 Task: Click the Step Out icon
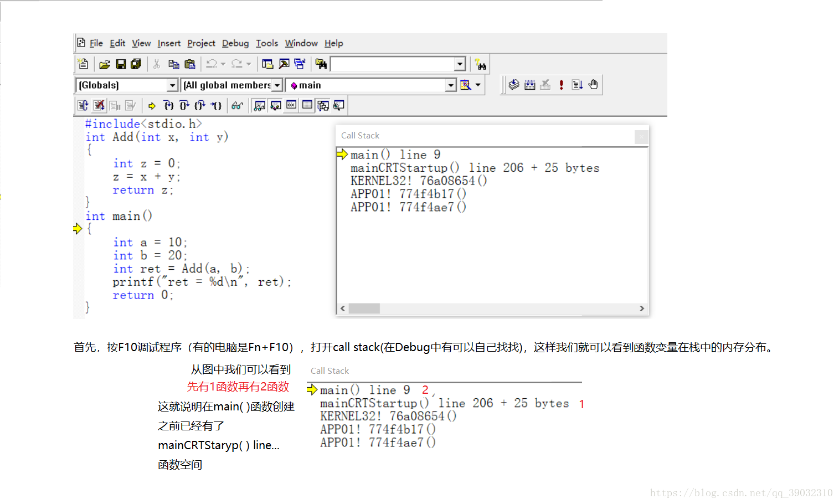pyautogui.click(x=200, y=105)
